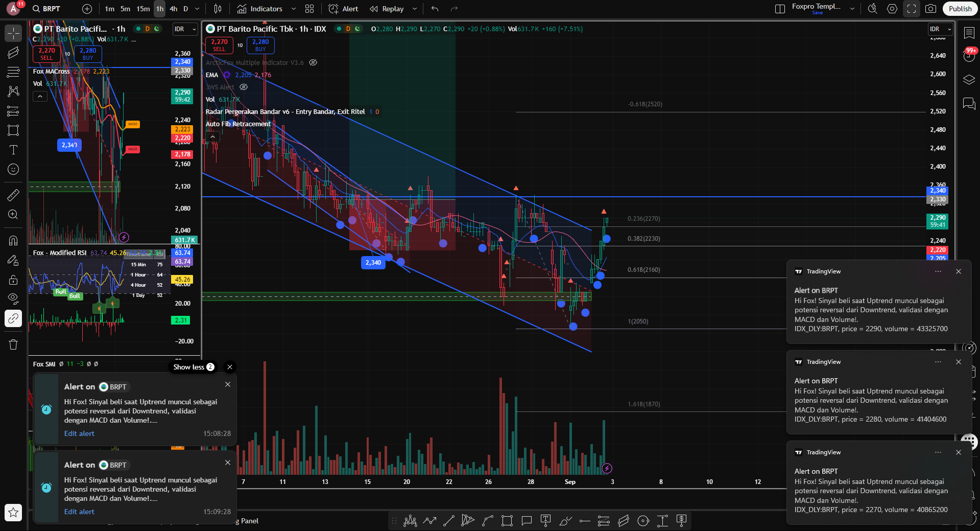Open the patterns drawing tool
Screen dimensions: 980x531
(13, 91)
